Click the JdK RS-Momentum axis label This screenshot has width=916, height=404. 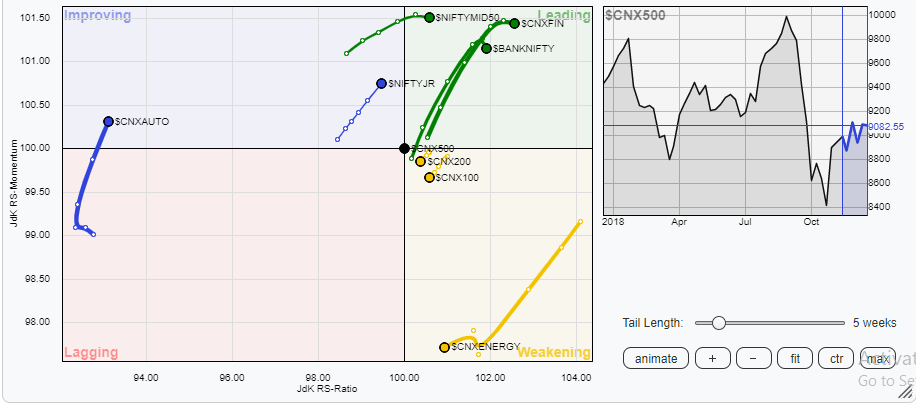tap(16, 183)
